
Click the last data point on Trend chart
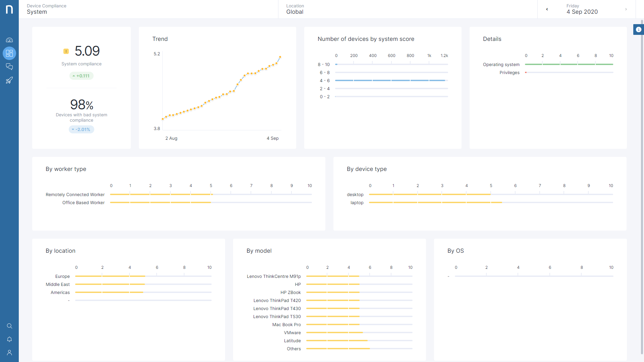(280, 57)
